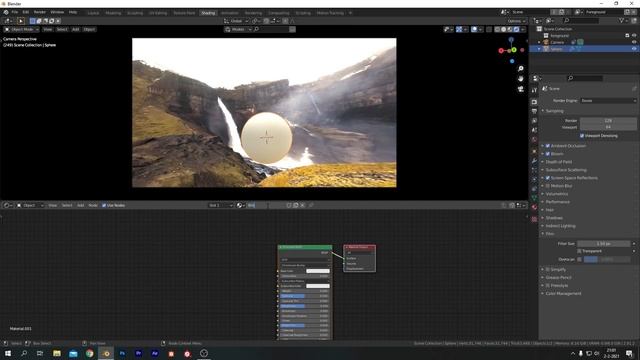This screenshot has width=640, height=360.
Task: Select the Render properties tab icon
Action: pyautogui.click(x=534, y=102)
